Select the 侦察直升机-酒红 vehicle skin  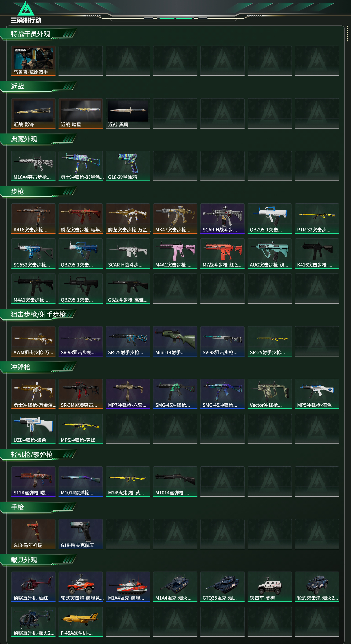click(x=33, y=586)
